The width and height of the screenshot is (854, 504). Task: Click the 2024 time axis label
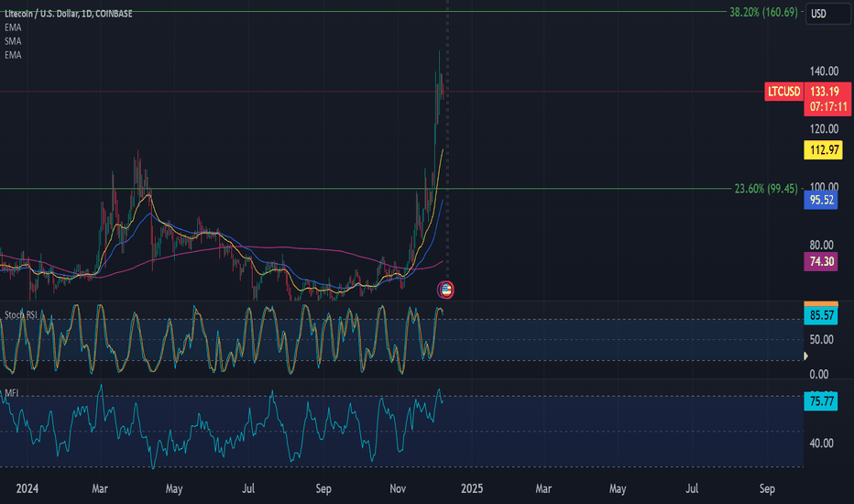[x=27, y=488]
